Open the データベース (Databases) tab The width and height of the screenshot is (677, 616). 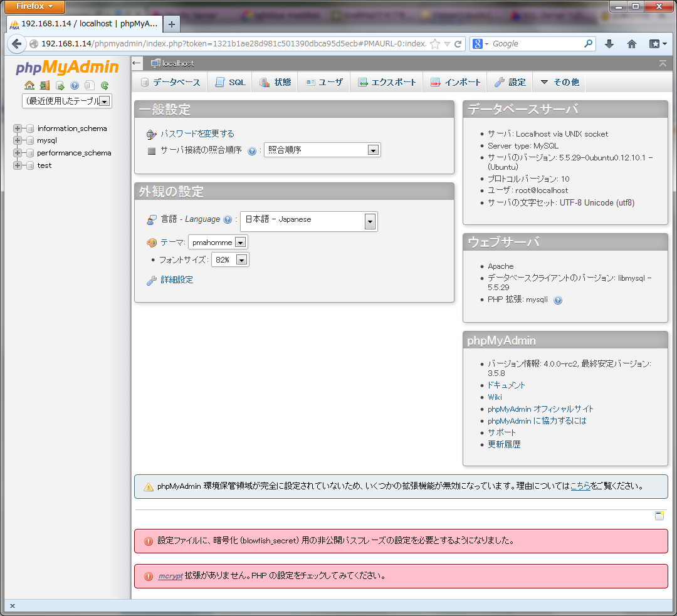pyautogui.click(x=170, y=82)
